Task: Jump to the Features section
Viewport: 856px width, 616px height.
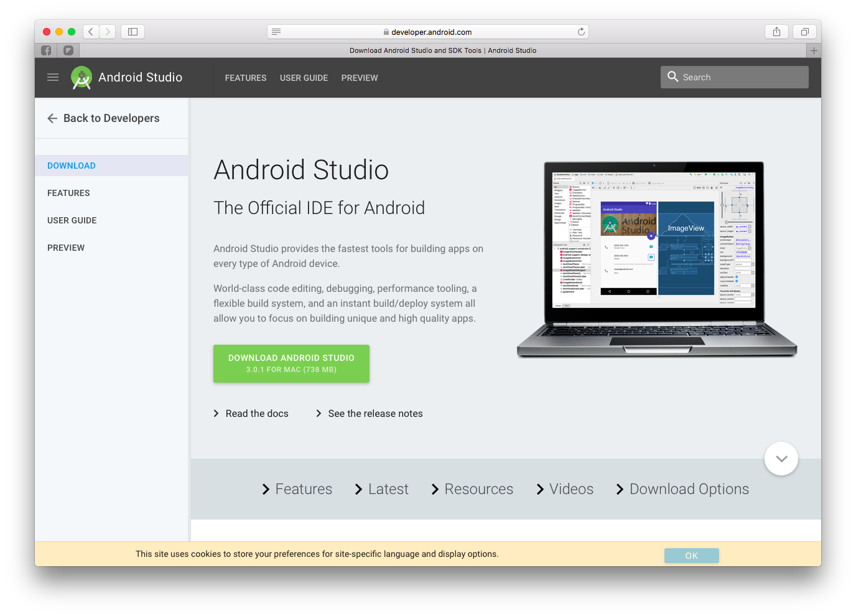Action: pyautogui.click(x=297, y=489)
